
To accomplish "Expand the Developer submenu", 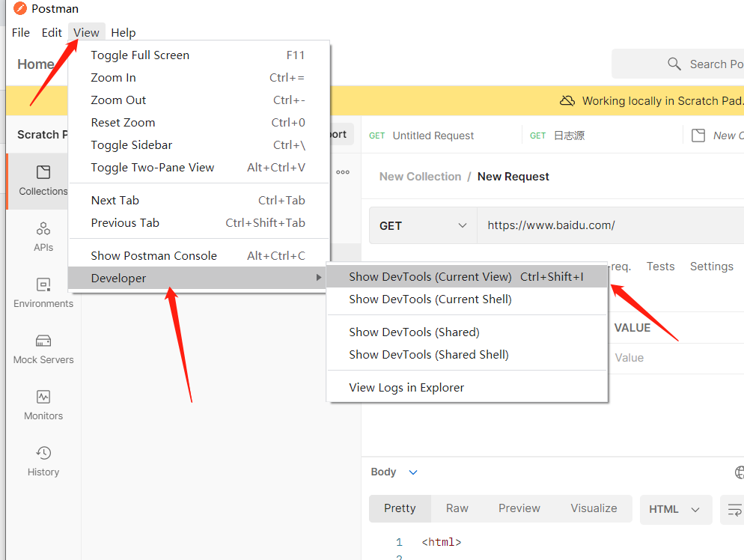I will click(198, 278).
